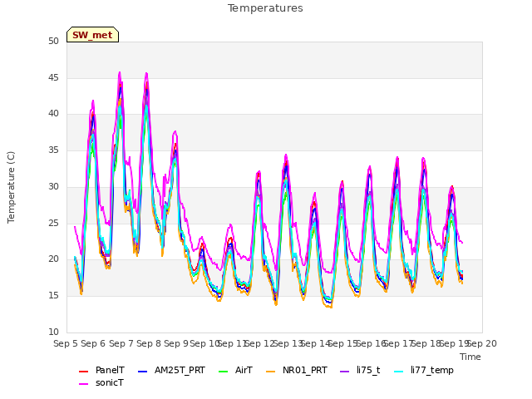This screenshot has width=532, height=399.
Task: Click the purple li75_t color marker
Action: coord(345,372)
